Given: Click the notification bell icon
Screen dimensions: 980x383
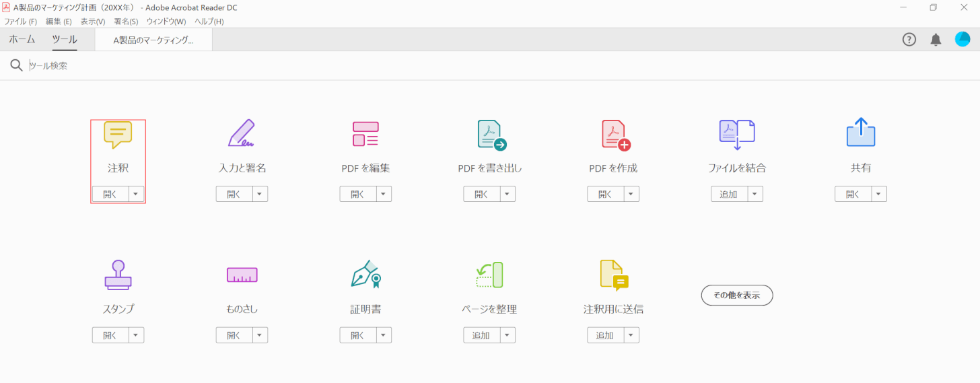Looking at the screenshot, I should pos(936,40).
